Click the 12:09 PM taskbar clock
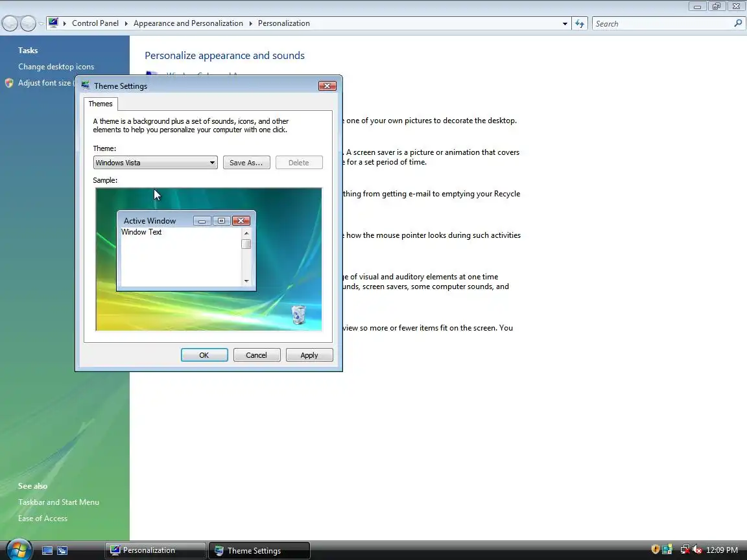The height and width of the screenshot is (560, 747). pyautogui.click(x=722, y=550)
